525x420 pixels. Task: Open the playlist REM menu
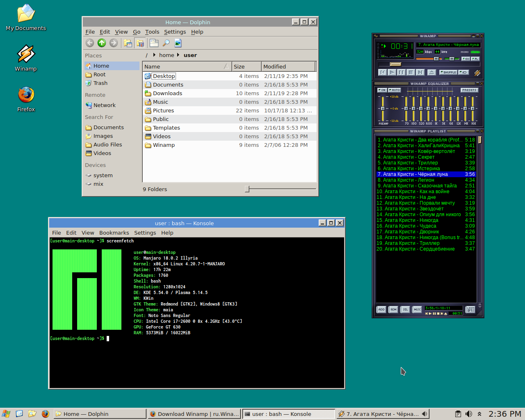click(x=393, y=310)
